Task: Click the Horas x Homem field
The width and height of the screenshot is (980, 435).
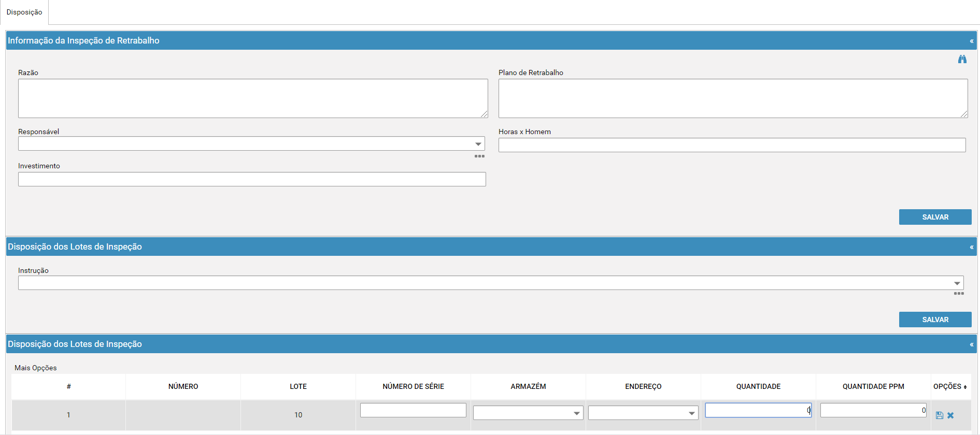Action: tap(732, 145)
